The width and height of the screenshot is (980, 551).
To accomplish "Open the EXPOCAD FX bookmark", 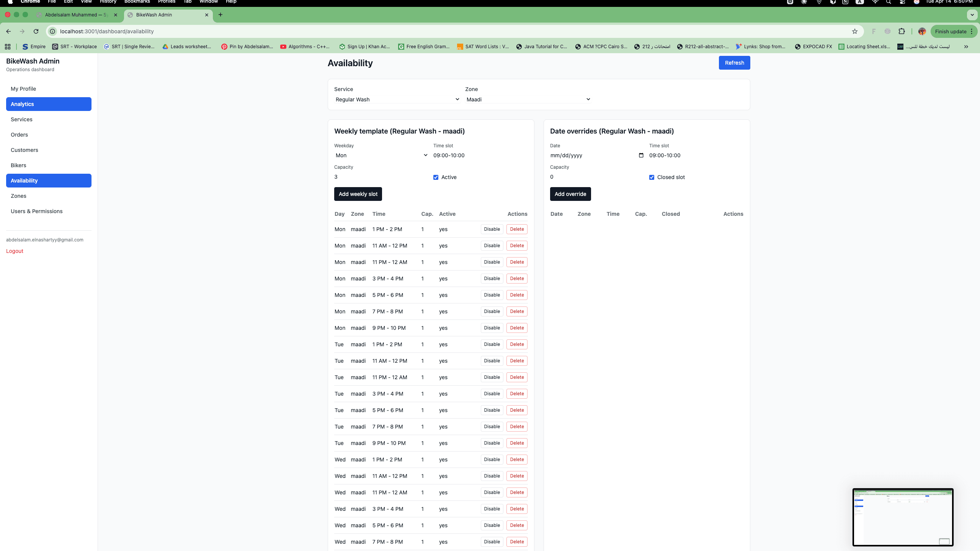I will point(813,47).
